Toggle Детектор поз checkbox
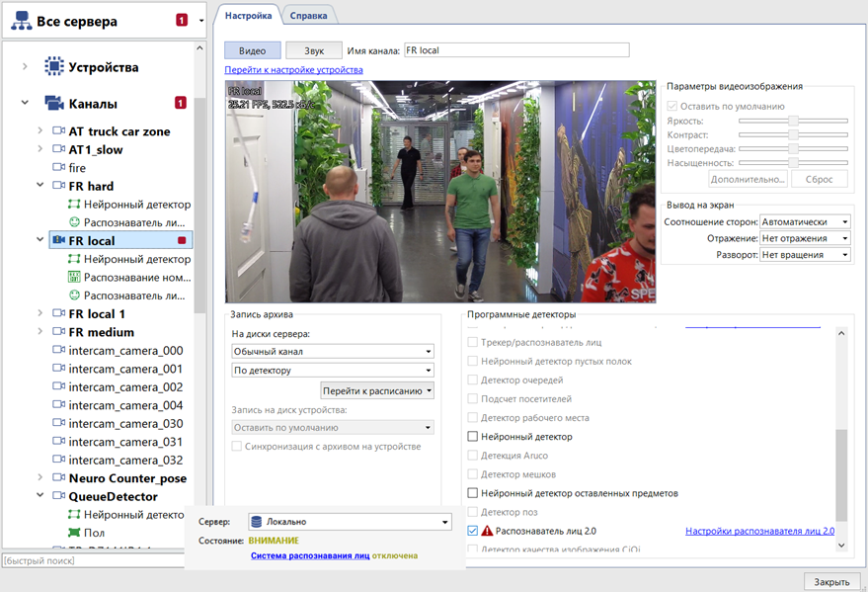The height and width of the screenshot is (592, 868). click(473, 512)
